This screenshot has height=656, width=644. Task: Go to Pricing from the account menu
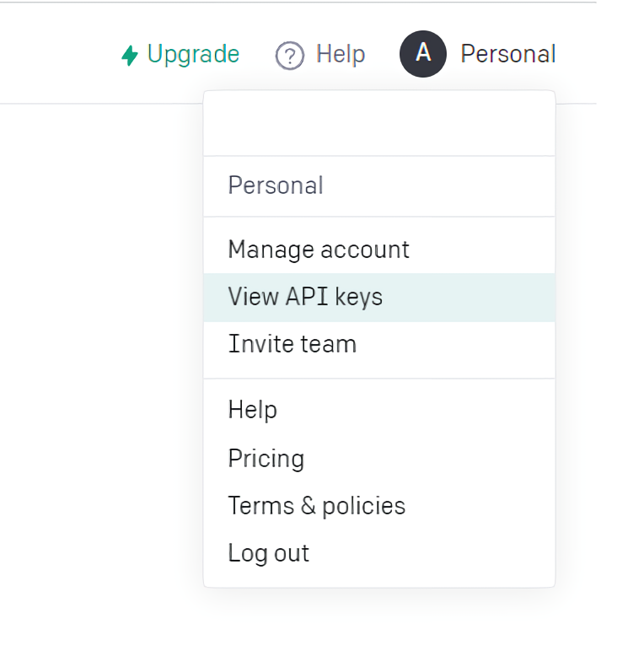pyautogui.click(x=266, y=459)
